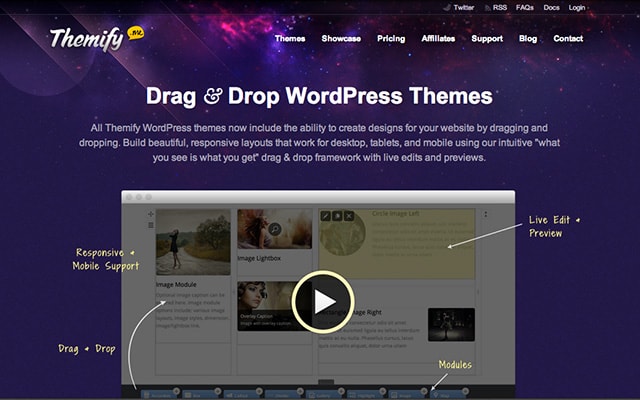This screenshot has height=400, width=640.
Task: Click the Login link
Action: coord(577,8)
